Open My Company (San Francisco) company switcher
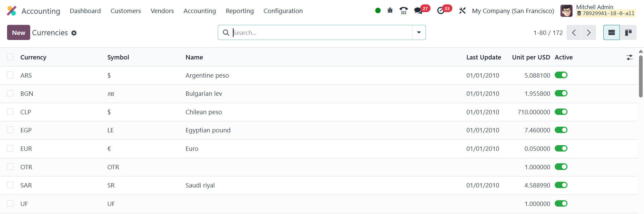Screen dimensions: 644x214 point(513,11)
